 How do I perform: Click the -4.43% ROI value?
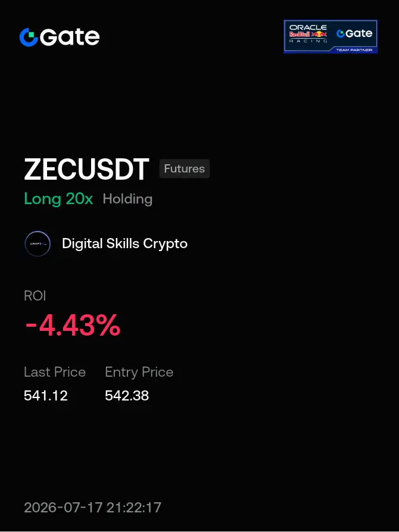72,325
